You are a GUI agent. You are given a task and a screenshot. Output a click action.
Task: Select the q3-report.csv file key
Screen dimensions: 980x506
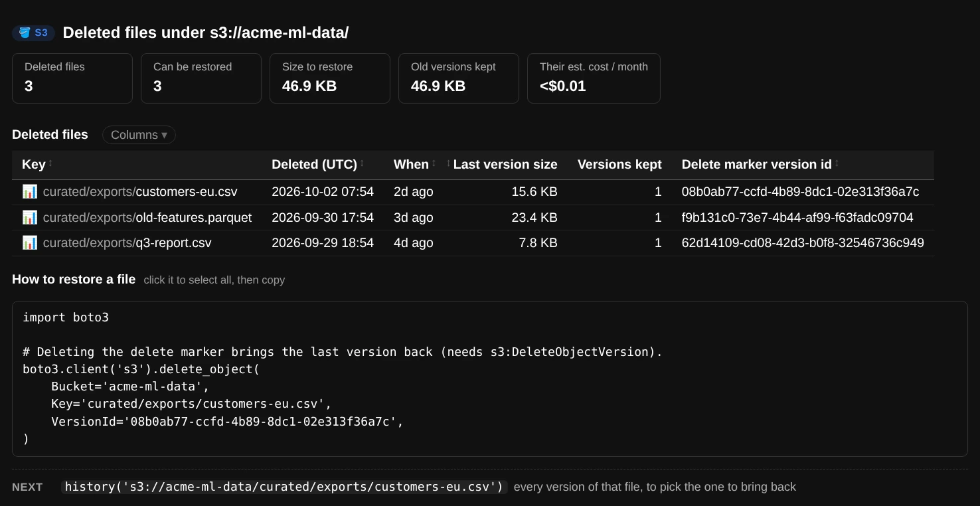coord(127,243)
